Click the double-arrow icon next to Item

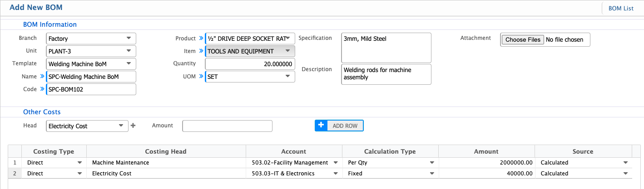pos(201,51)
